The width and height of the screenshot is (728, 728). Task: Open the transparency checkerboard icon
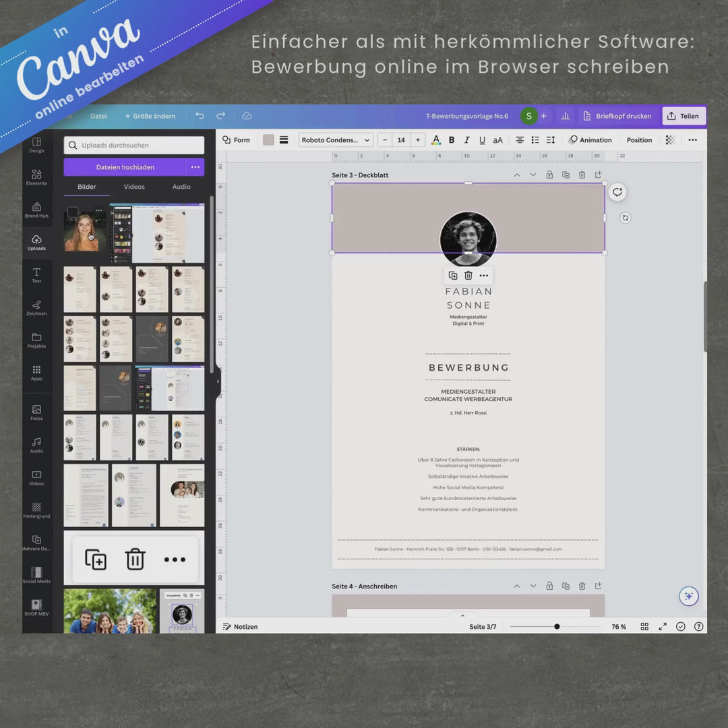tap(670, 140)
